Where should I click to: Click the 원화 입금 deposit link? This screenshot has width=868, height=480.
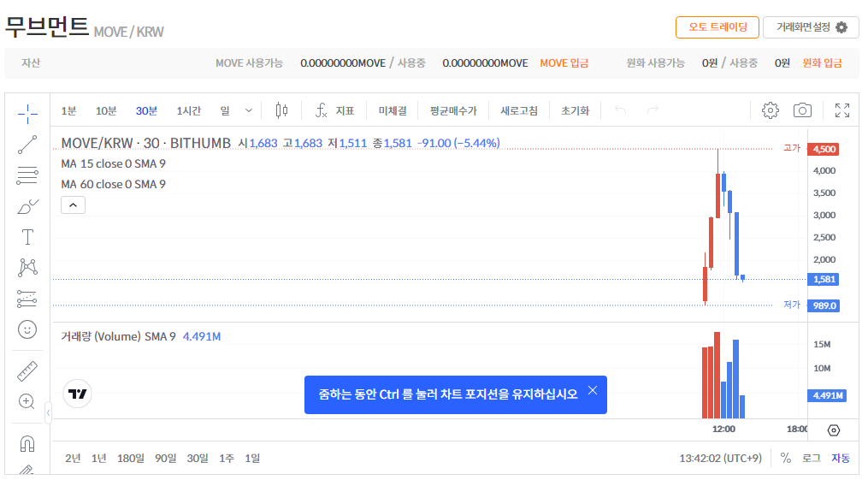[822, 63]
